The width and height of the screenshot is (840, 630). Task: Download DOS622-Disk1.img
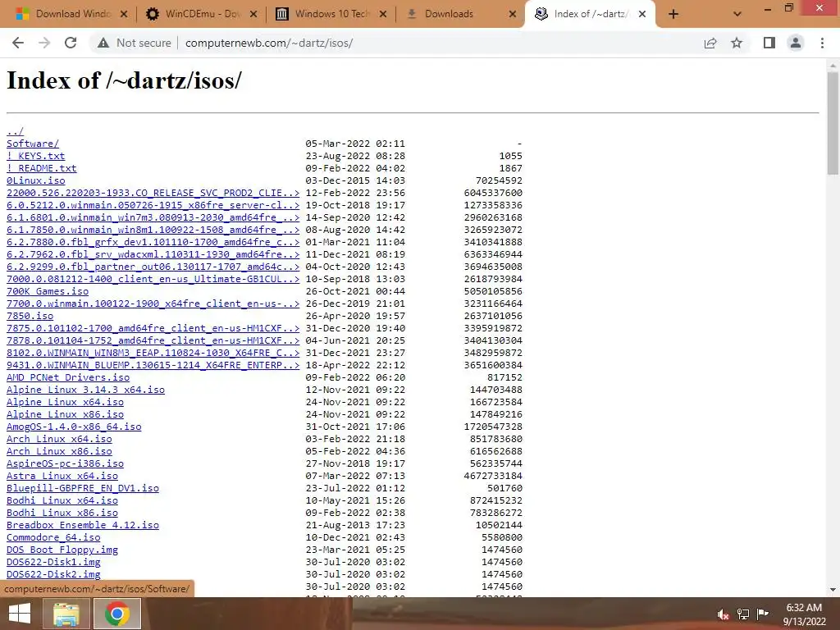point(53,563)
